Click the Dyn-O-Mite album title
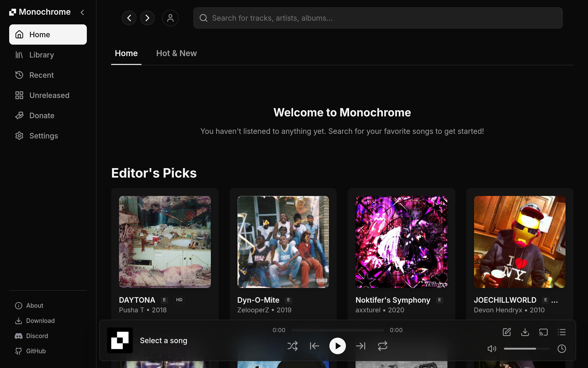Screen dimensions: 588x368 coord(258,300)
